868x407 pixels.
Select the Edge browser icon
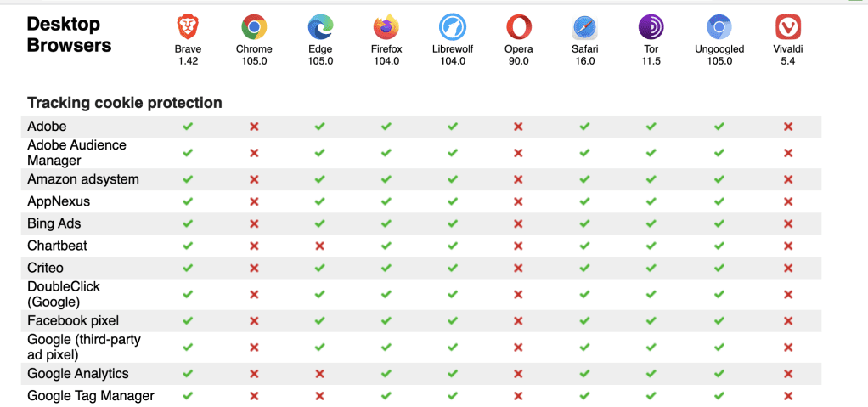click(320, 27)
